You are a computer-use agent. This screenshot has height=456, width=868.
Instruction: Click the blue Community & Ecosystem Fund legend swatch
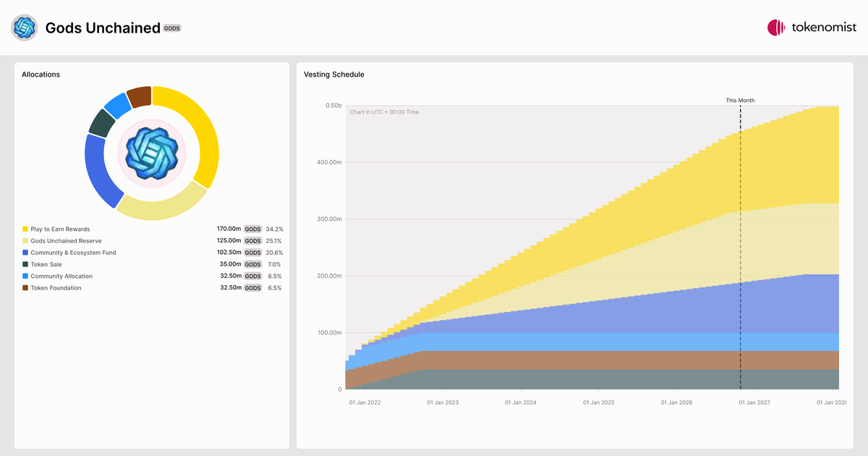(x=25, y=253)
